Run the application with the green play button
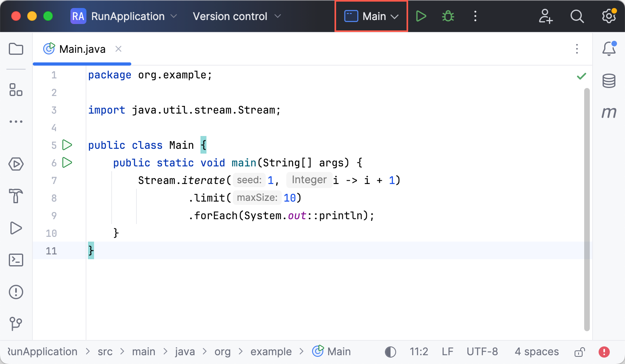This screenshot has height=364, width=625. pyautogui.click(x=421, y=16)
